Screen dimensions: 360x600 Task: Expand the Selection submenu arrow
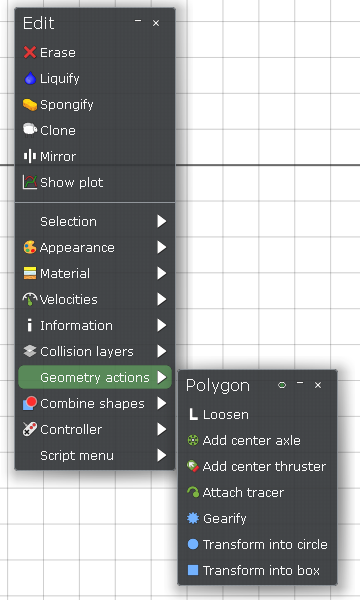pos(162,221)
